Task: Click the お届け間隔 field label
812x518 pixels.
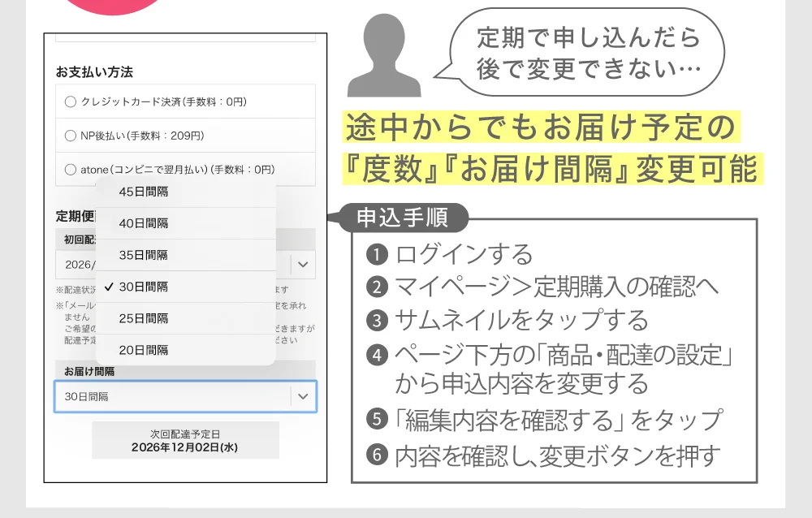Action: [89, 371]
